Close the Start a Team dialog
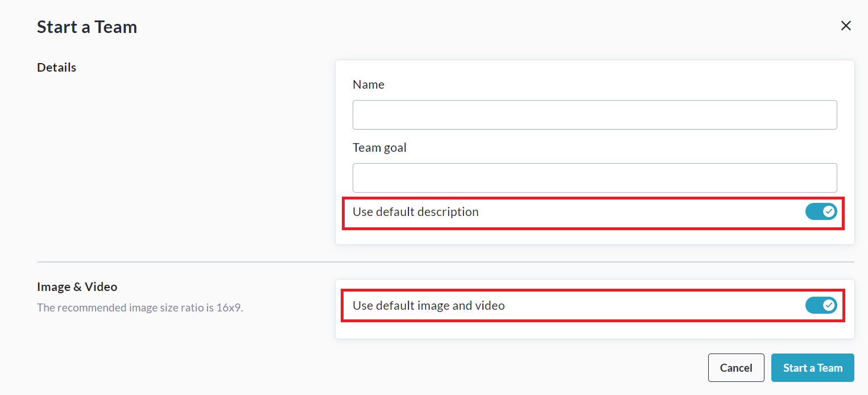The height and width of the screenshot is (395, 868). tap(846, 26)
